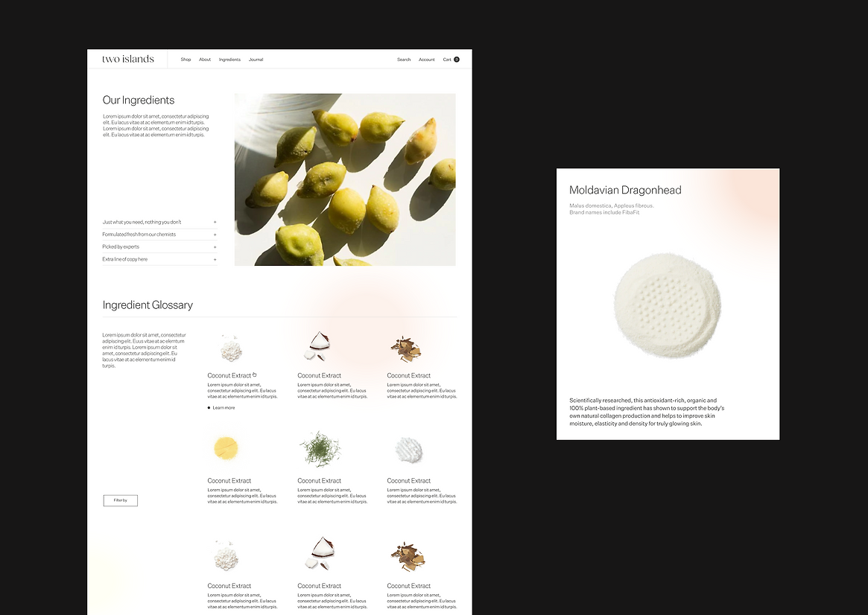Open the Journal nav link

256,59
